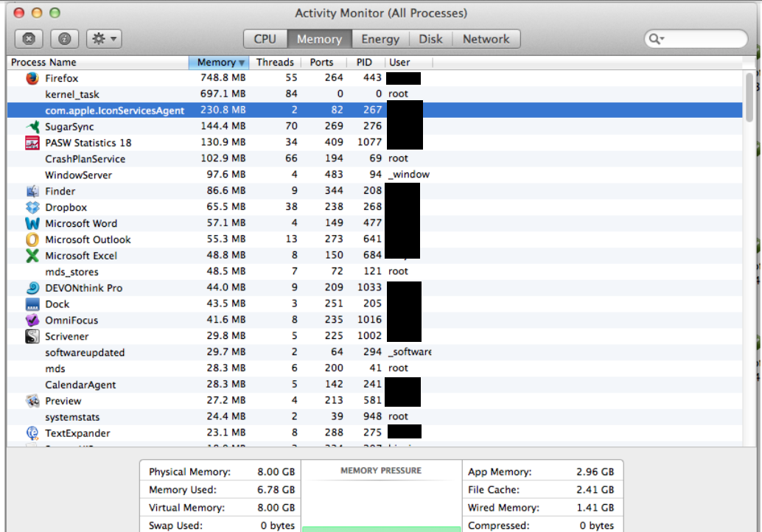Image resolution: width=762 pixels, height=532 pixels.
Task: Click the Quit Process toolbar icon
Action: click(29, 39)
